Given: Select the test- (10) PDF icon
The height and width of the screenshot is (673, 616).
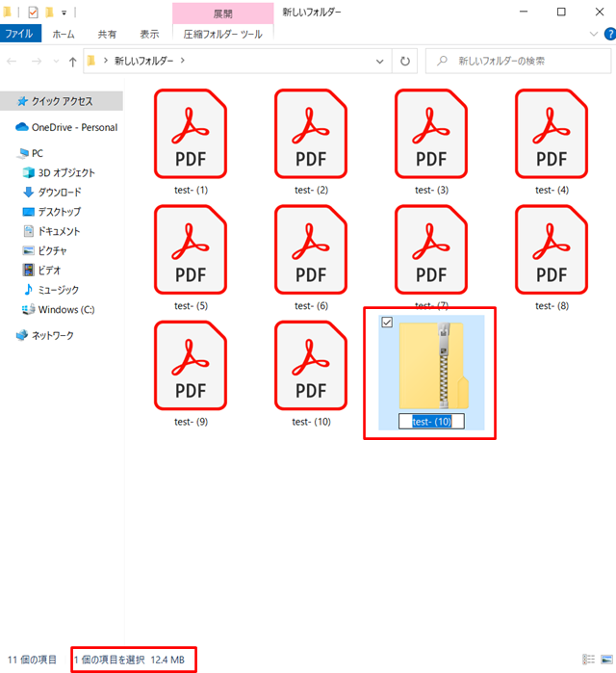Looking at the screenshot, I should tap(311, 365).
